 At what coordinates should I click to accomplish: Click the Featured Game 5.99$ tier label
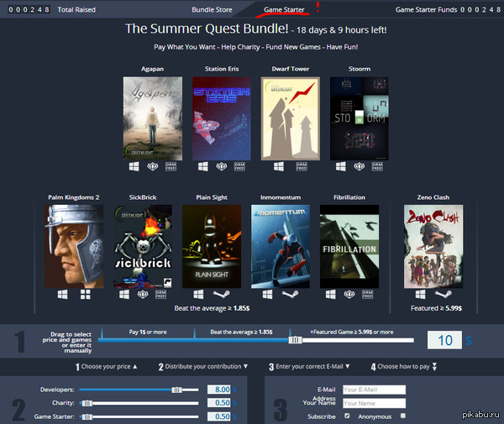(352, 332)
